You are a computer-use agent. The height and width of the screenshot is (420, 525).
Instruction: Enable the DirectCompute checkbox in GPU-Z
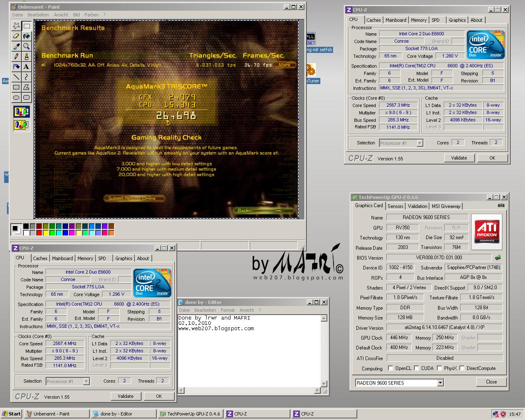click(462, 368)
